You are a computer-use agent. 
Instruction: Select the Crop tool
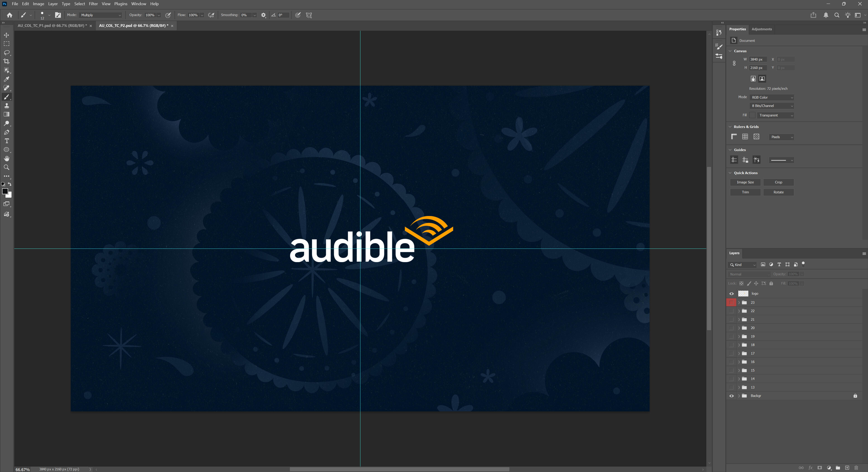pyautogui.click(x=6, y=61)
